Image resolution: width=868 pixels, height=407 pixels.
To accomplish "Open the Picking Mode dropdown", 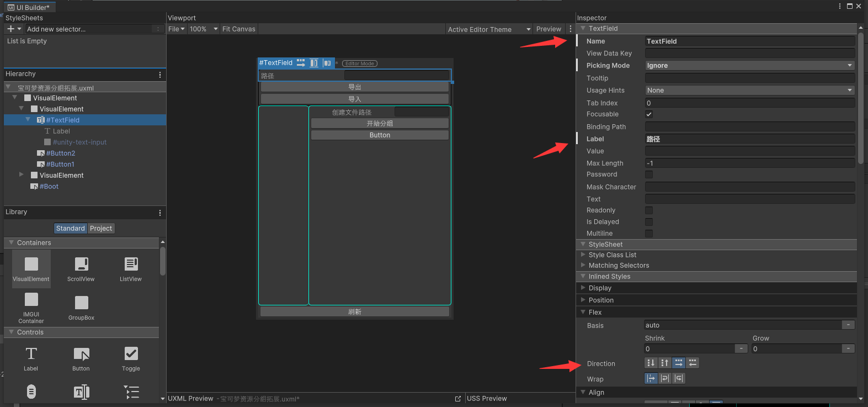I will pyautogui.click(x=750, y=65).
